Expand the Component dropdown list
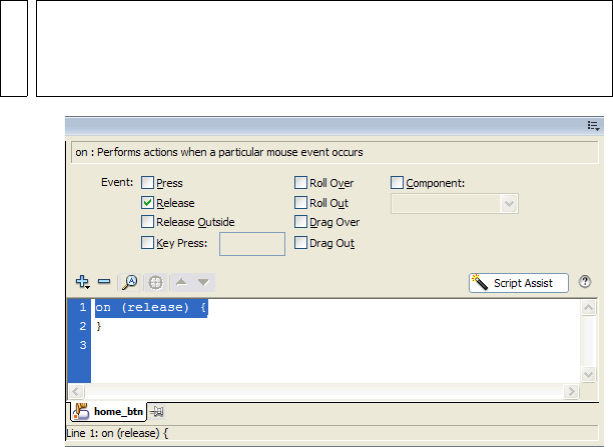 509,203
